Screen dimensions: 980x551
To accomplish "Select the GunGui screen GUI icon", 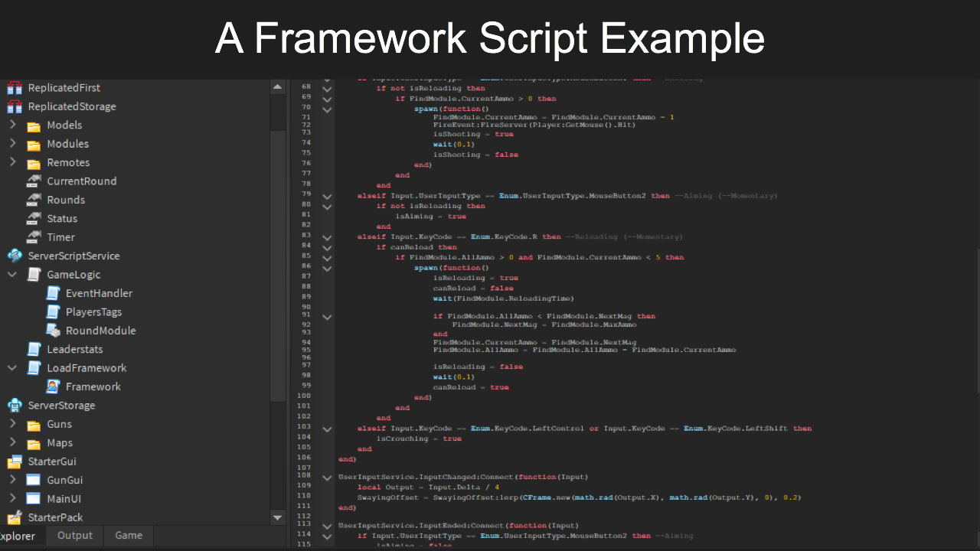I will coord(34,480).
